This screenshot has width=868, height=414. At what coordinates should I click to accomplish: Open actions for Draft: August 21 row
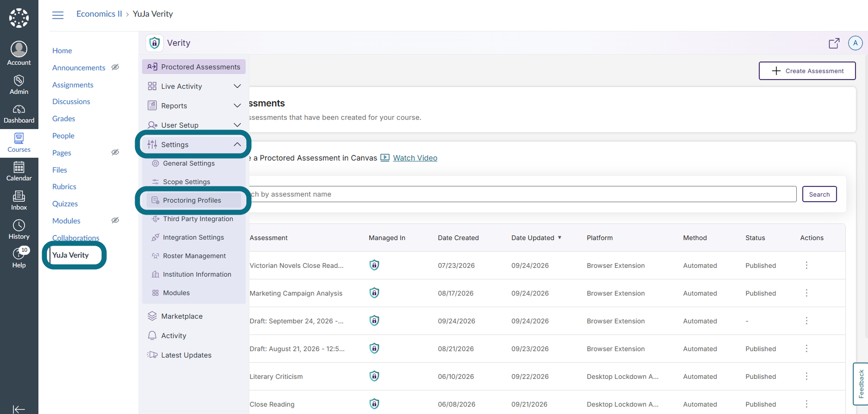tap(806, 348)
